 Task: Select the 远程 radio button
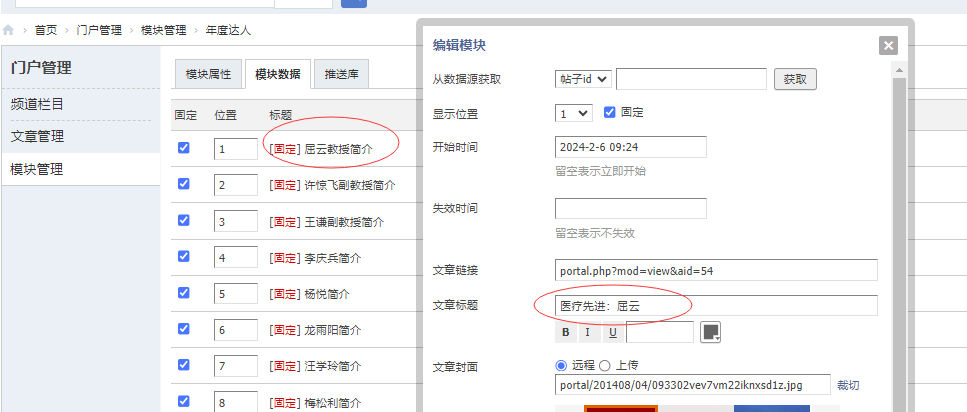pos(561,366)
